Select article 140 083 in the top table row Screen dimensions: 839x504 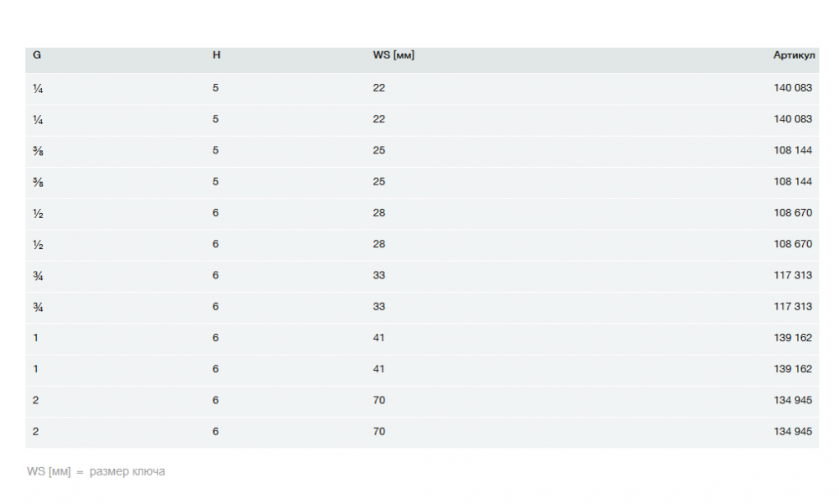point(793,87)
